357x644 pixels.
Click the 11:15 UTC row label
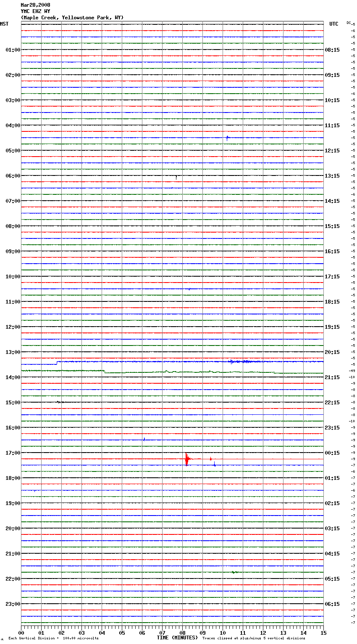pyautogui.click(x=332, y=126)
